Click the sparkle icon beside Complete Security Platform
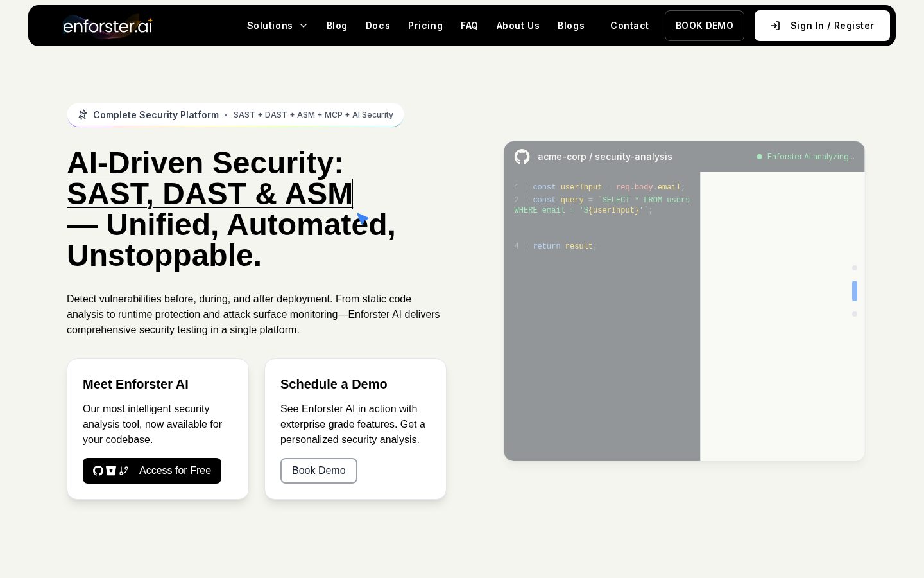Image resolution: width=924 pixels, height=578 pixels. click(x=83, y=115)
